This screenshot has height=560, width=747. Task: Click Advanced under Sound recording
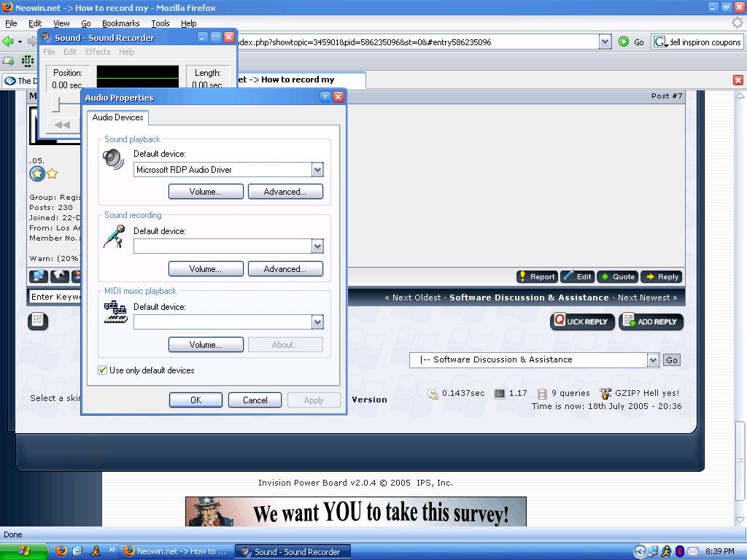(285, 268)
